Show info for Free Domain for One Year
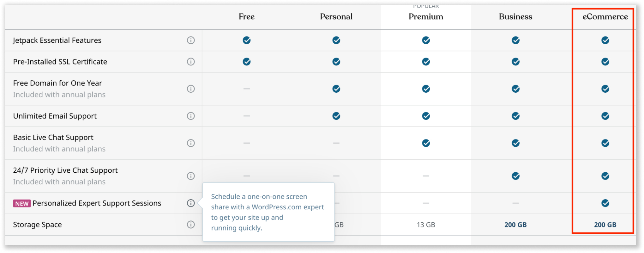This screenshot has height=253, width=644. point(191,89)
